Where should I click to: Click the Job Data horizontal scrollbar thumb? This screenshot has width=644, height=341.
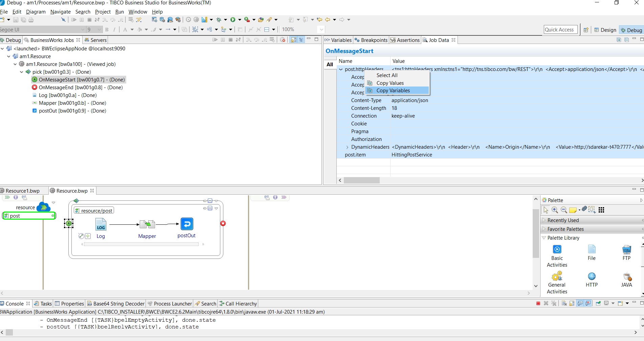coord(361,180)
